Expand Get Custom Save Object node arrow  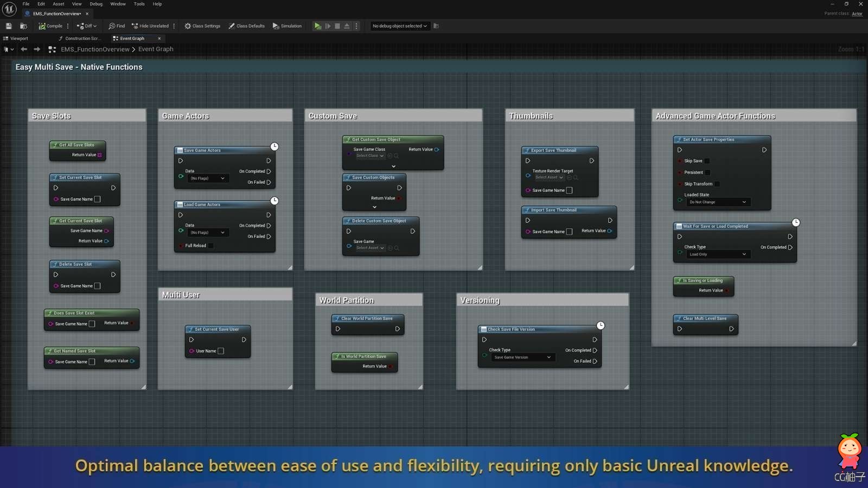(x=393, y=166)
